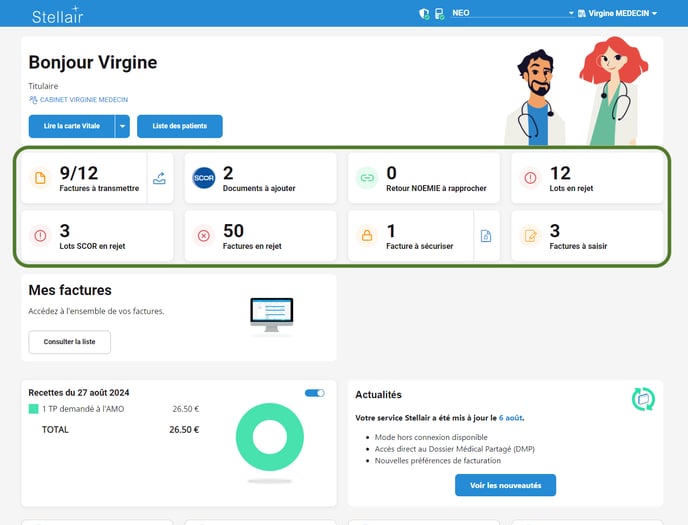
Task: Click the doctors illustration
Action: [577, 91]
